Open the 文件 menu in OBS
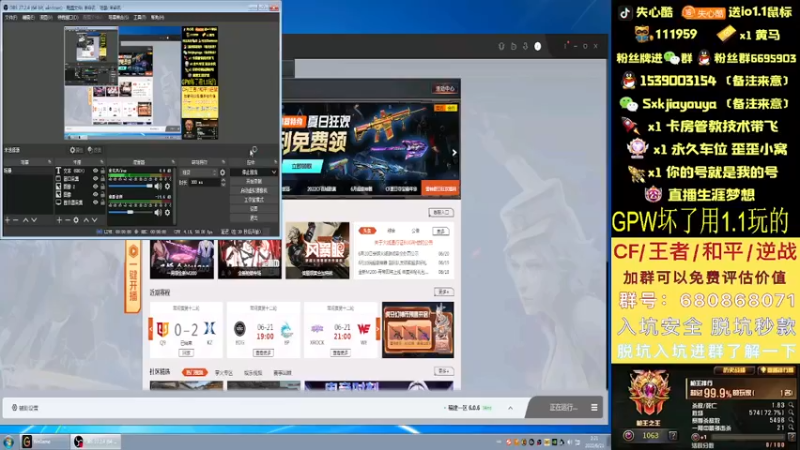Viewport: 800px width, 450px height. [11, 17]
